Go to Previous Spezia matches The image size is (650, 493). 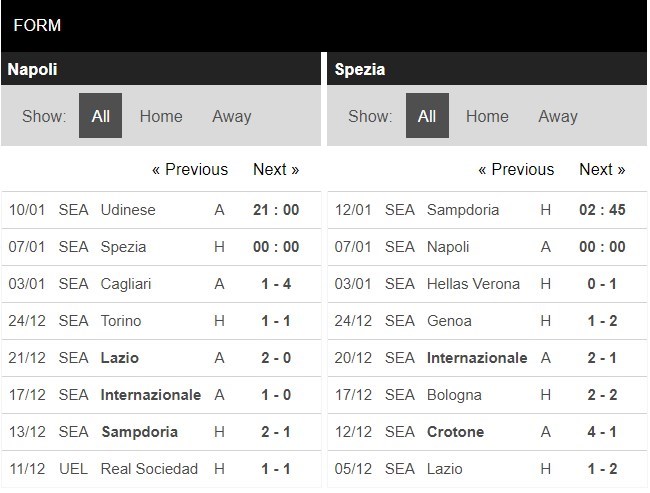[516, 169]
